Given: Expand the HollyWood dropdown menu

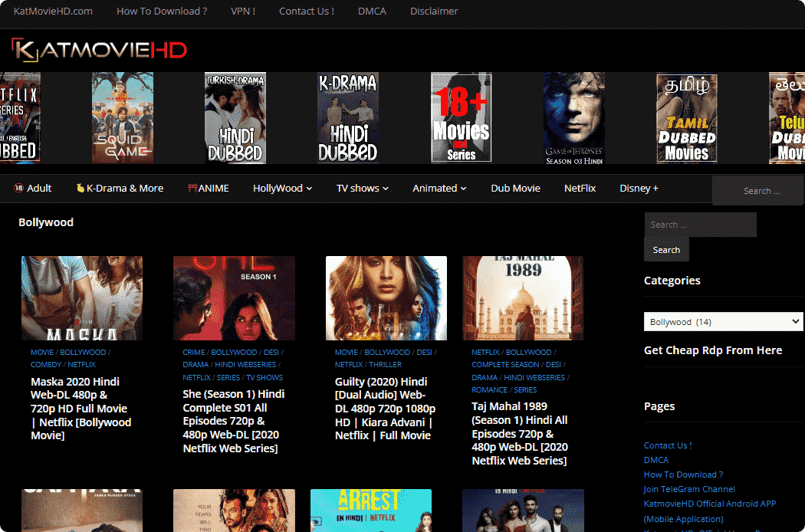Looking at the screenshot, I should pyautogui.click(x=282, y=189).
